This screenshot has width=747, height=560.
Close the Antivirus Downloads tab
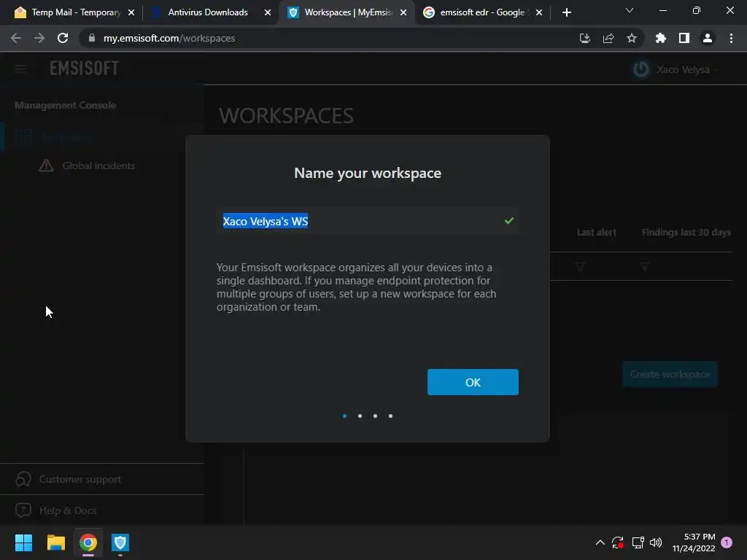click(268, 12)
